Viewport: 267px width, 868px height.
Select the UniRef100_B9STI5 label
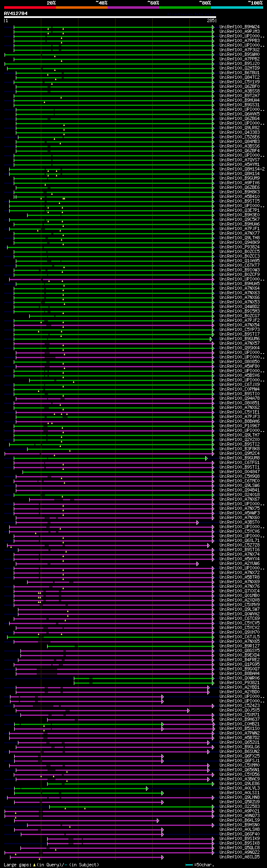tap(239, 201)
